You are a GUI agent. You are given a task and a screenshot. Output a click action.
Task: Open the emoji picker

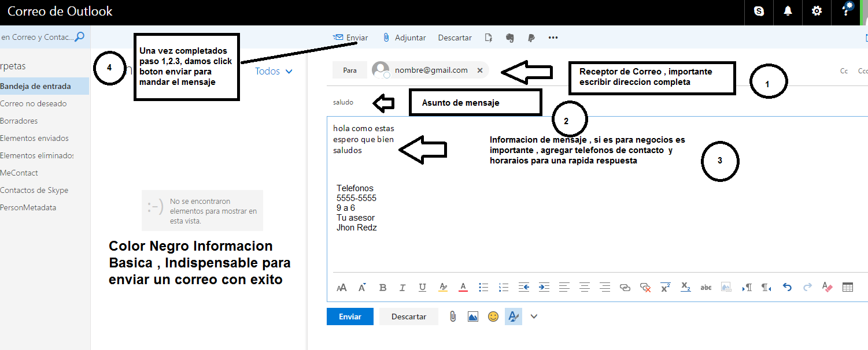tap(493, 317)
